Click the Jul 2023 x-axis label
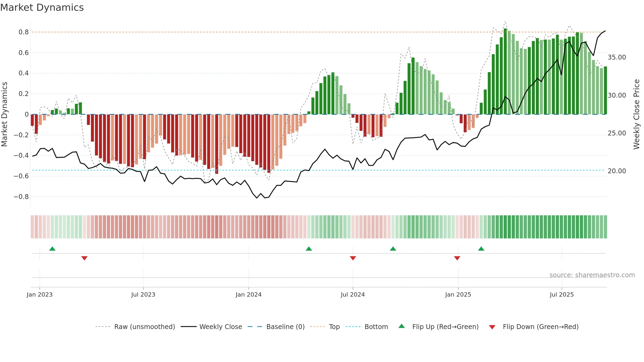 tap(143, 294)
